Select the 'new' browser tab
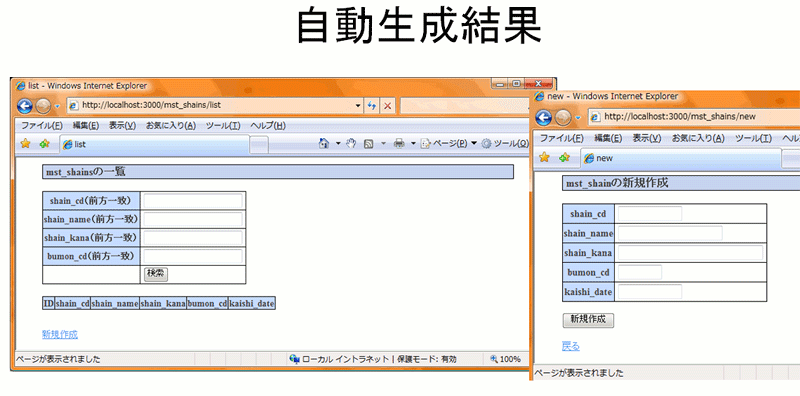The width and height of the screenshot is (800, 396). [681, 158]
